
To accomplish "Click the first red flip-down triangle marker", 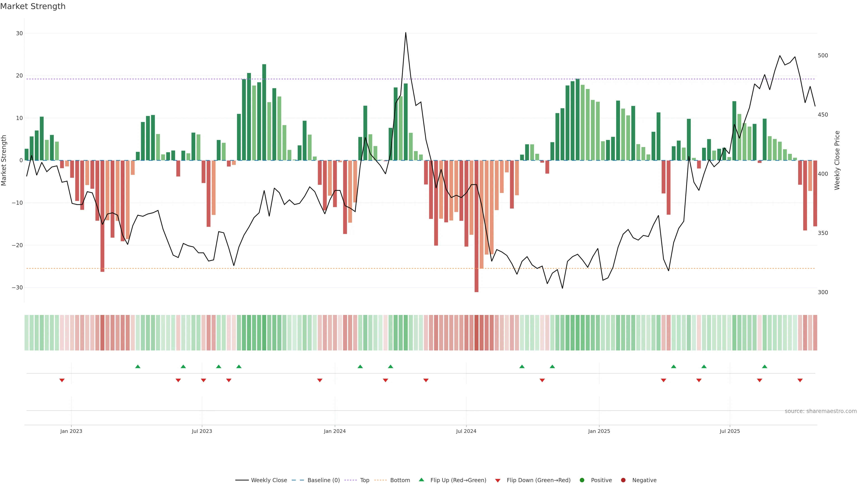I will [62, 380].
